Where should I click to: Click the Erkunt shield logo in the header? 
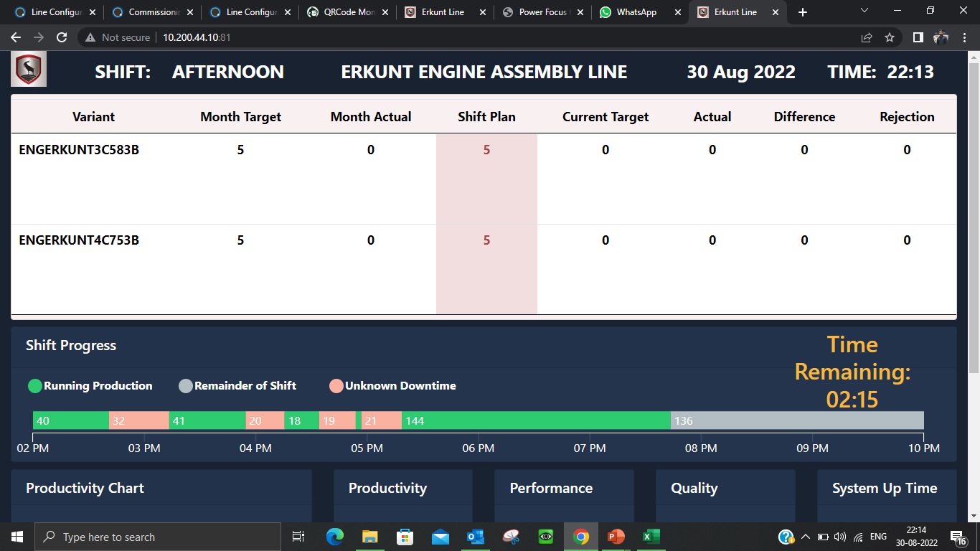29,70
